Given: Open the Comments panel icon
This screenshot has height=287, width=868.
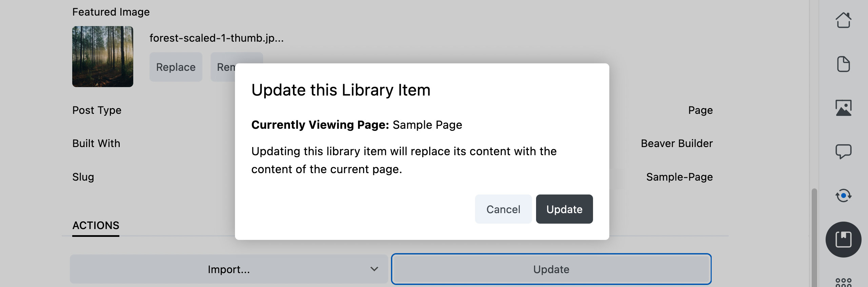Looking at the screenshot, I should point(844,151).
